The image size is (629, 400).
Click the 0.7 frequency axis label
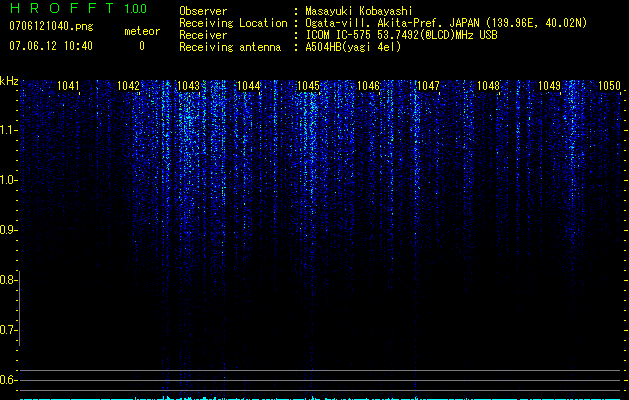coord(7,330)
